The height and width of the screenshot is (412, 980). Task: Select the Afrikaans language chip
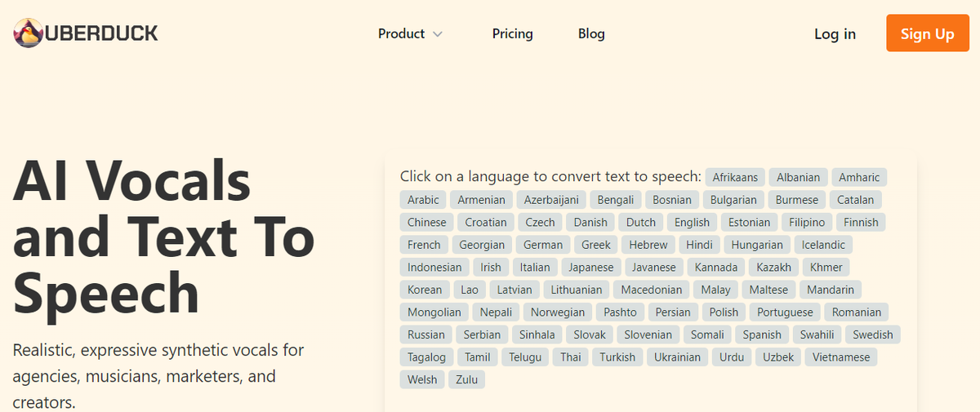point(735,177)
